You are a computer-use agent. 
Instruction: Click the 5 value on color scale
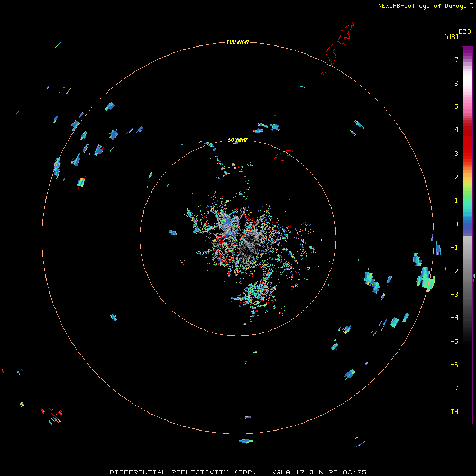(456, 106)
